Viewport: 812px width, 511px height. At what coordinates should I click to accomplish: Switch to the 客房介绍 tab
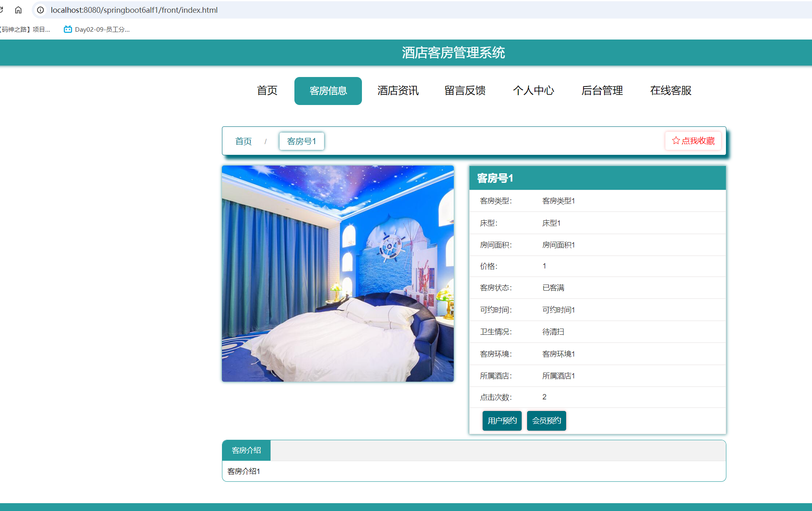tap(246, 450)
